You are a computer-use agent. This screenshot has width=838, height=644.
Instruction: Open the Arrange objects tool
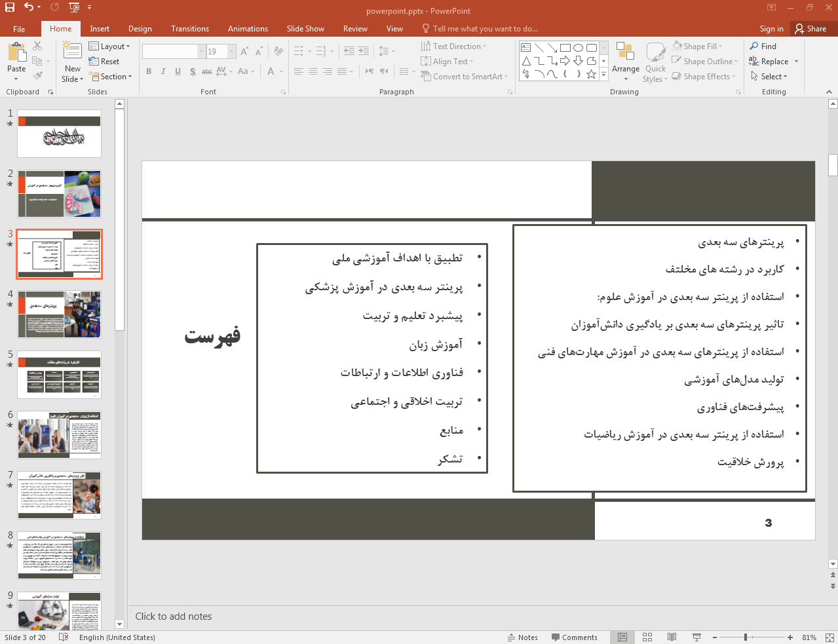[x=625, y=59]
